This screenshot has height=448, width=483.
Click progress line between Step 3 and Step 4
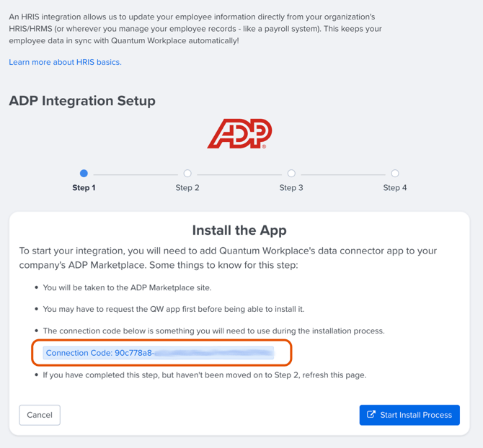click(343, 174)
